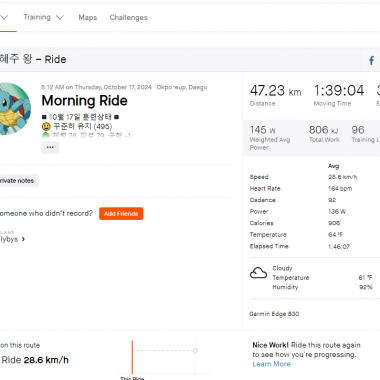Open the Challenges menu

128,18
